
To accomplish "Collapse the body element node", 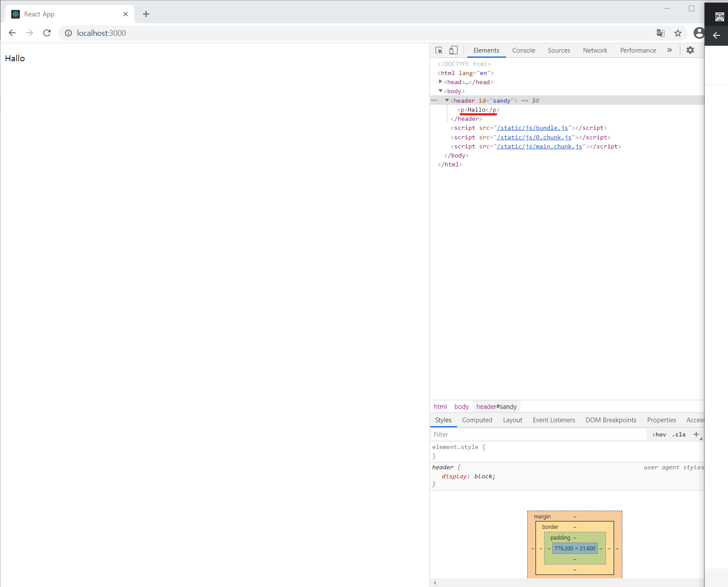I will (440, 91).
